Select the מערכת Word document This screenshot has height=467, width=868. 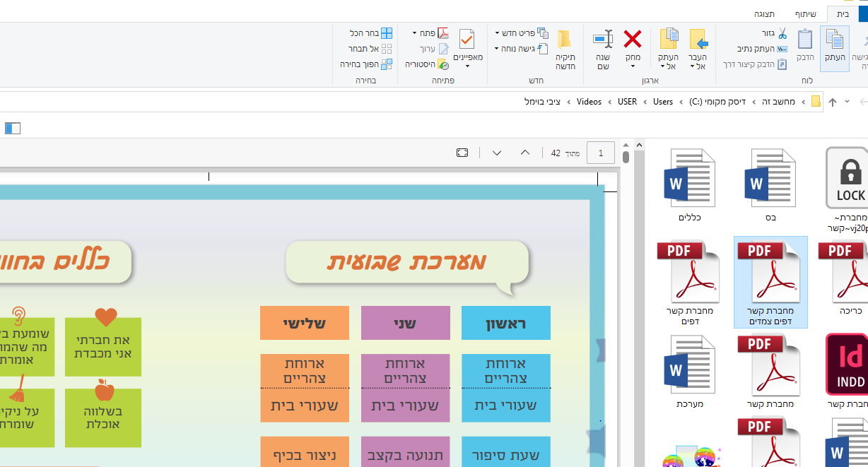coord(690,372)
